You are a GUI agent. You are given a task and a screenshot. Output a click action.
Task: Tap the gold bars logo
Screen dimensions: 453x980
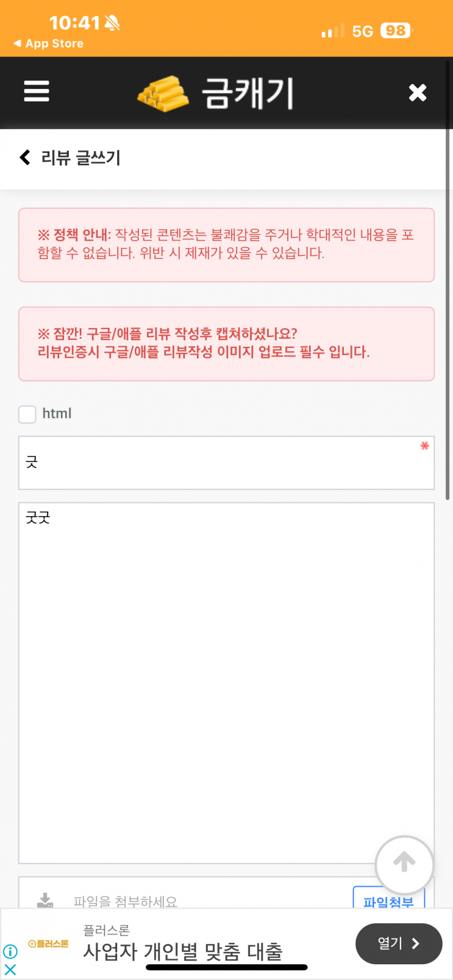click(163, 93)
